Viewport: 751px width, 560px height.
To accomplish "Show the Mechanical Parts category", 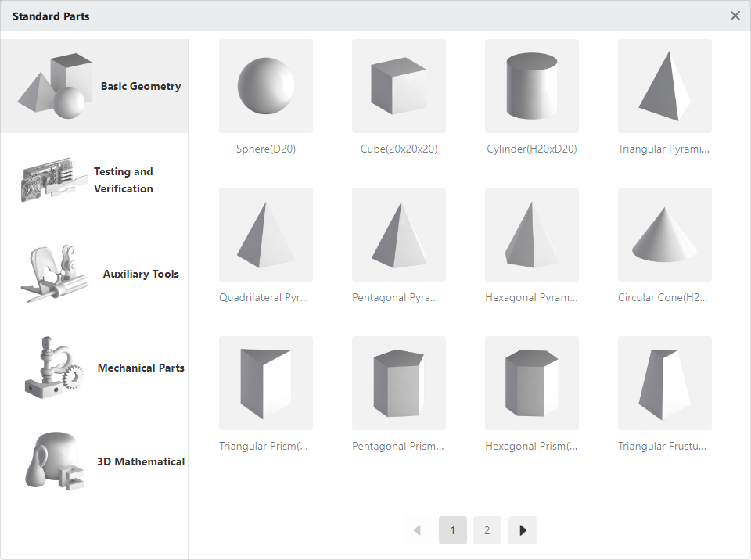I will point(95,368).
